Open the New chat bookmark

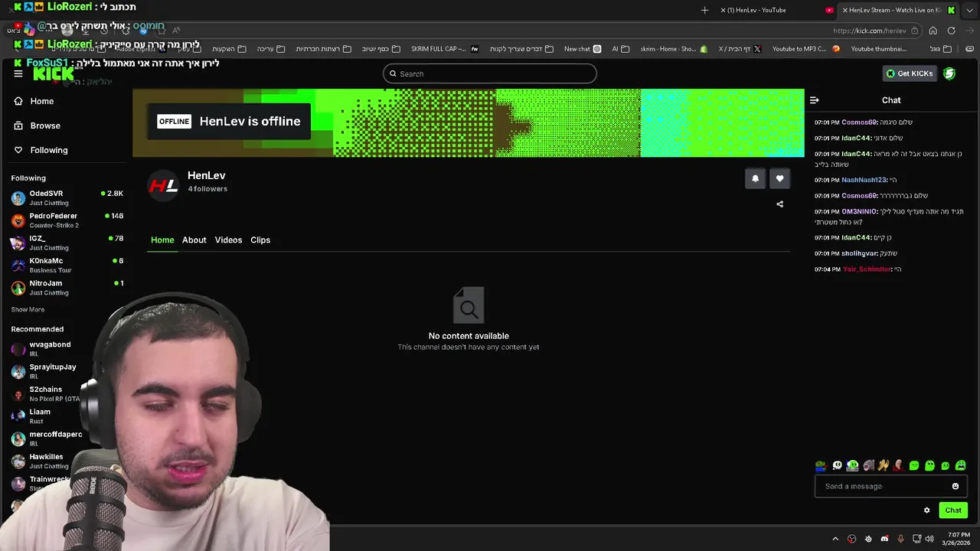point(583,49)
